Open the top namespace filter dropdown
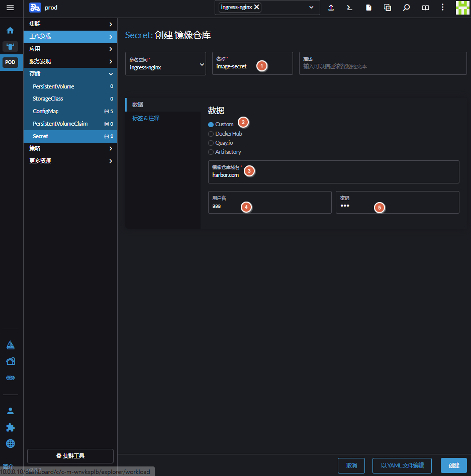 pyautogui.click(x=311, y=7)
